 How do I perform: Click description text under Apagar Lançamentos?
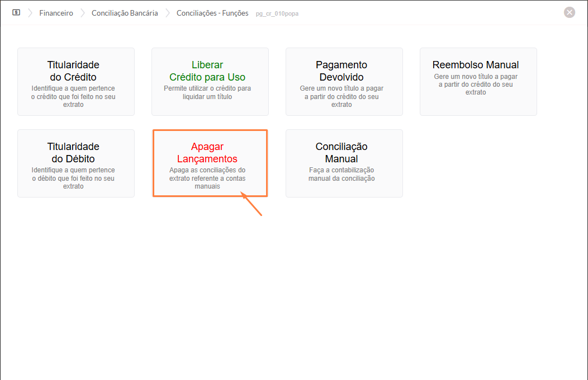point(207,179)
